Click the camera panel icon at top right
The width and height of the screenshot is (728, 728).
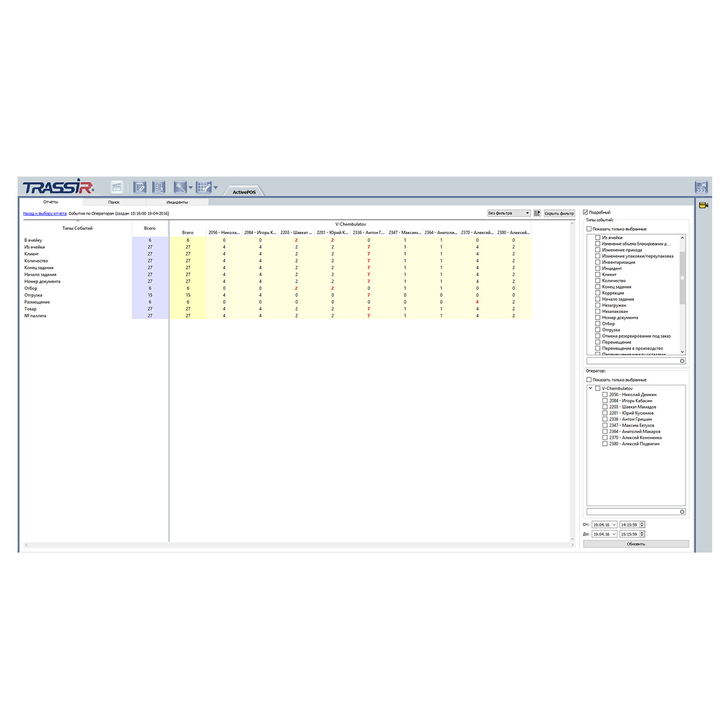click(701, 187)
